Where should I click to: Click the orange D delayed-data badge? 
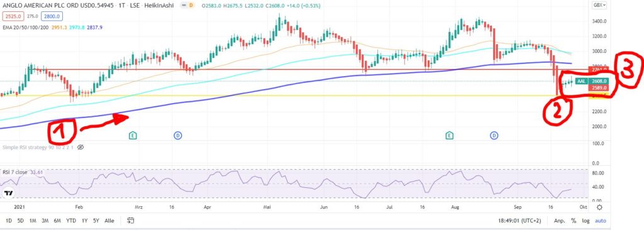coord(191,6)
